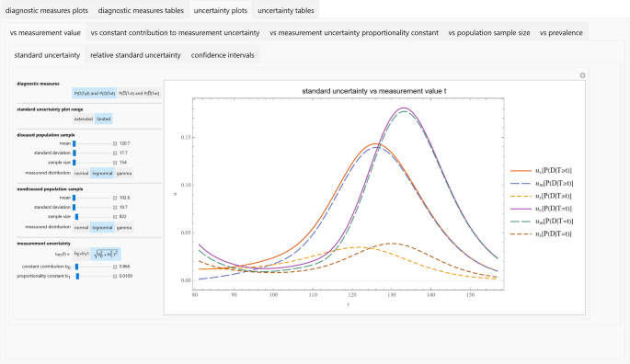The image size is (630, 364).
Task: Open the vs prevalence tab
Action: pos(561,33)
